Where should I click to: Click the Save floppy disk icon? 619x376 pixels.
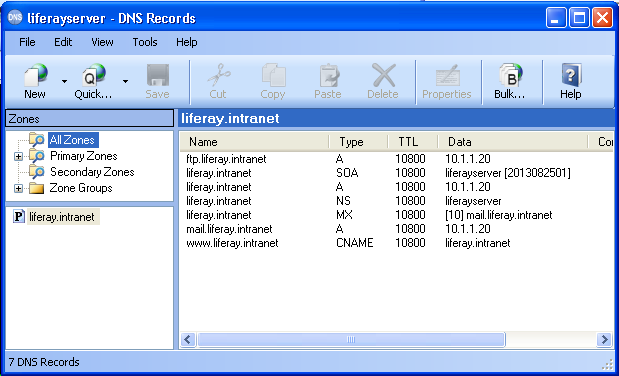pyautogui.click(x=158, y=75)
